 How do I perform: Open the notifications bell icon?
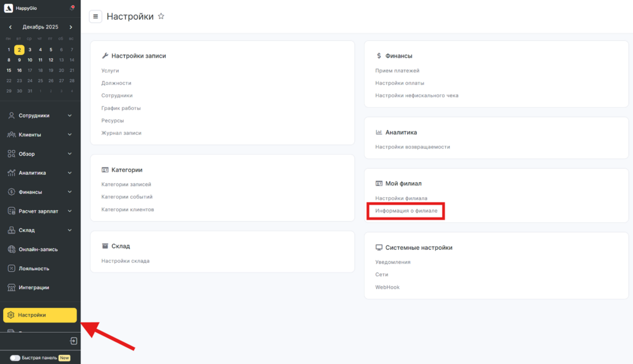point(72,8)
